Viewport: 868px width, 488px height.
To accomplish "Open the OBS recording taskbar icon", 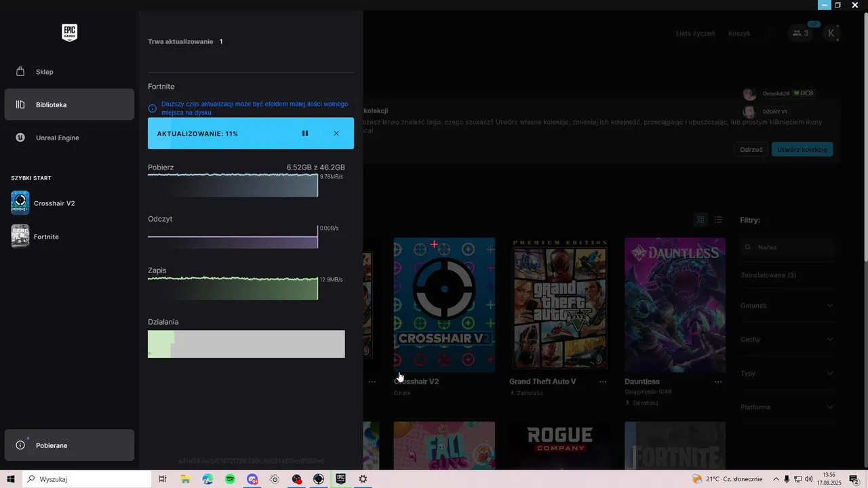I will coord(296,479).
